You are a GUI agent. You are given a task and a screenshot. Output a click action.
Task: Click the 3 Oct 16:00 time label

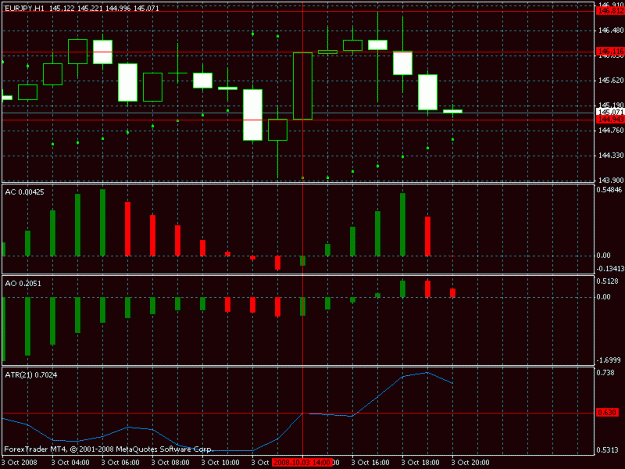tap(370, 463)
